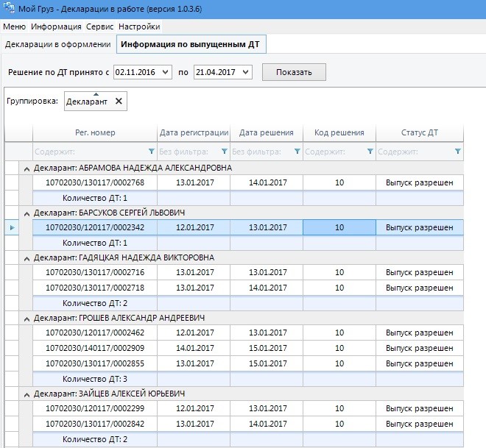Click the filter icon in Код решения column
The image size is (486, 448).
[370, 152]
